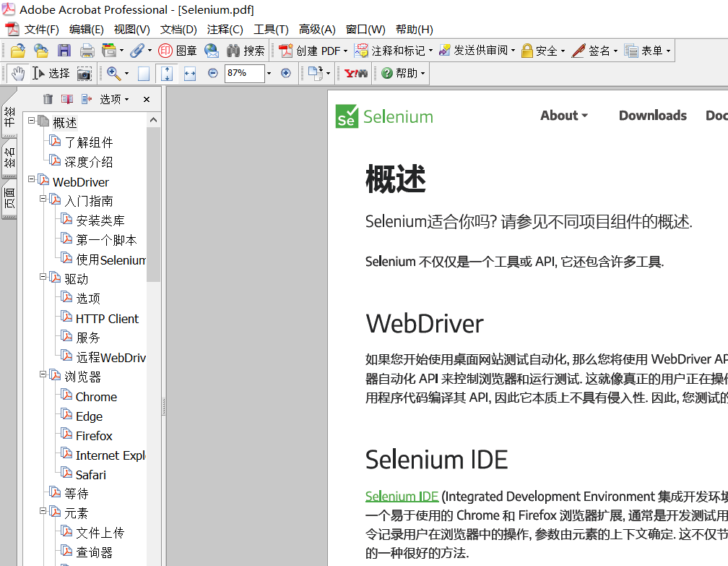This screenshot has height=566, width=728.
Task: Click the 搜索 binoculars search button
Action: tap(245, 51)
